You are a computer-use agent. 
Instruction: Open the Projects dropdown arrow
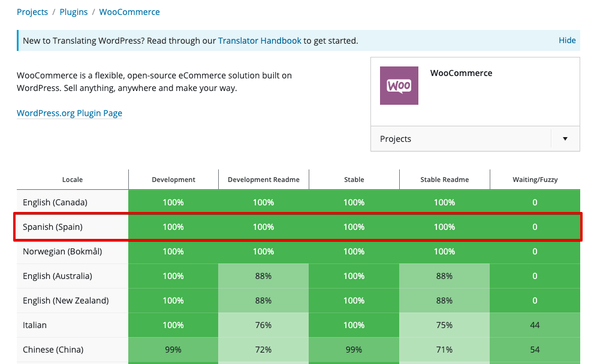565,139
